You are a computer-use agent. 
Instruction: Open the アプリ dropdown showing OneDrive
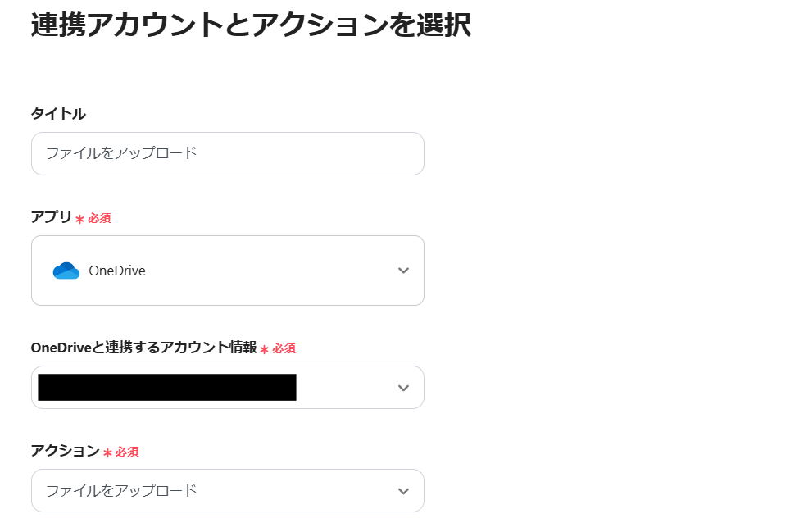[x=228, y=271]
